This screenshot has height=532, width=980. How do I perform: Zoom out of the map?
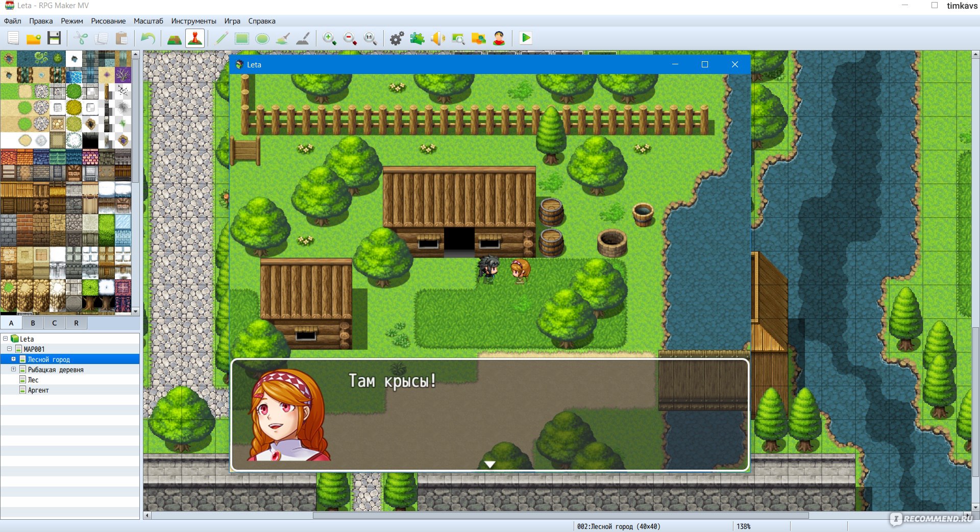click(350, 38)
